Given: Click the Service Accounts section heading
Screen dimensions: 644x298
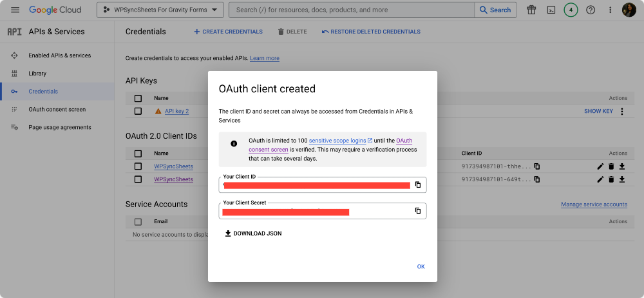Looking at the screenshot, I should point(156,204).
